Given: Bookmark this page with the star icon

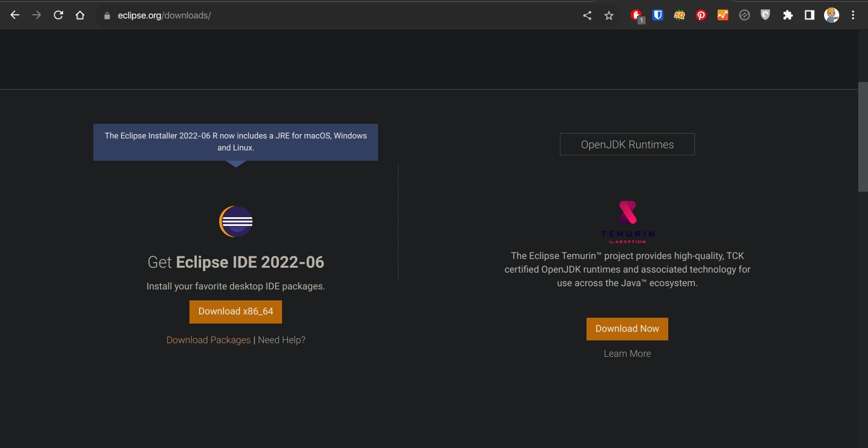Looking at the screenshot, I should pyautogui.click(x=609, y=15).
